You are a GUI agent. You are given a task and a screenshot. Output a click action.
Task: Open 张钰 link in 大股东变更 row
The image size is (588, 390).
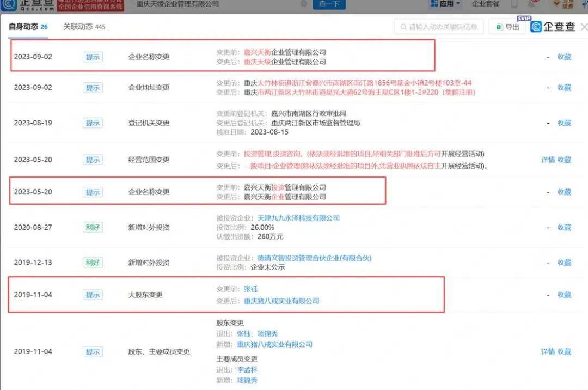(x=250, y=289)
